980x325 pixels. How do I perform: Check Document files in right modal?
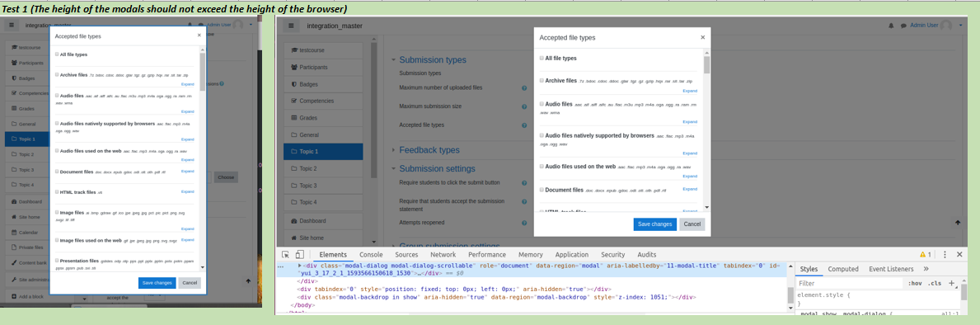click(542, 190)
